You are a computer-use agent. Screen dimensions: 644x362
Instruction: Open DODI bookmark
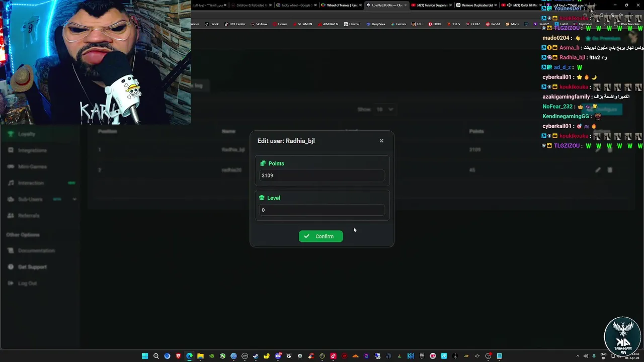click(435, 24)
